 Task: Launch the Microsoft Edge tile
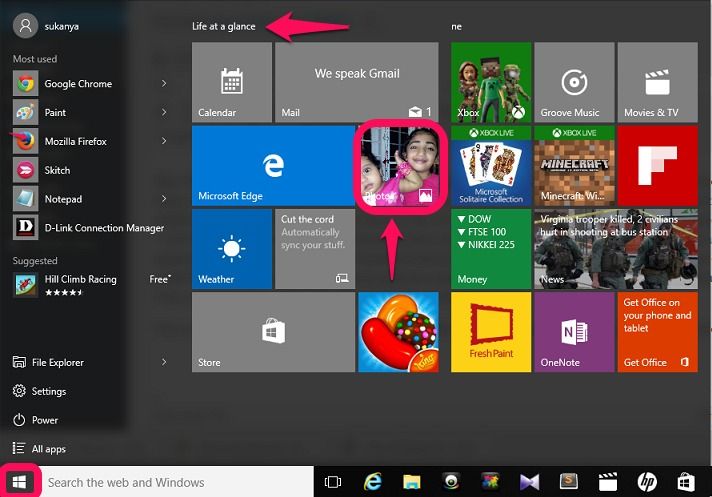coord(273,166)
